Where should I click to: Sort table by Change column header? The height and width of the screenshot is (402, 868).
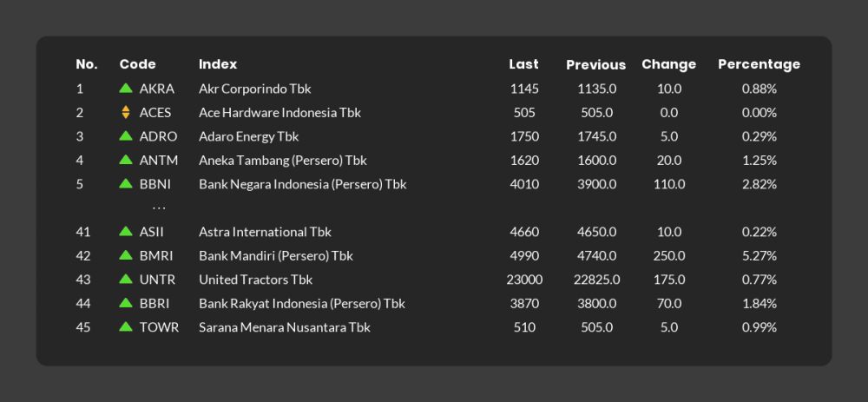668,65
